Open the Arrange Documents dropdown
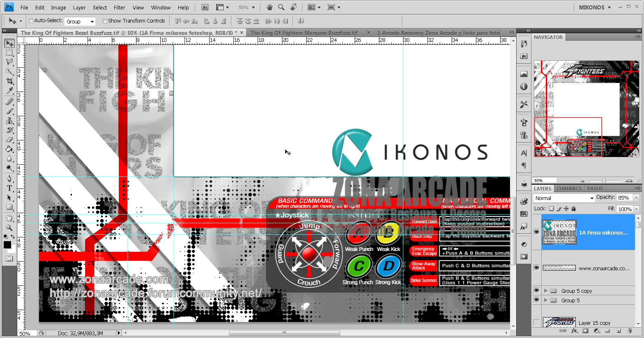This screenshot has height=338, width=644. point(314,7)
